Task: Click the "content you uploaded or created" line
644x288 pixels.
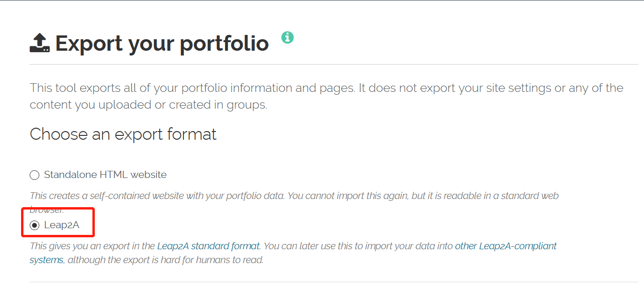Action: [x=148, y=105]
